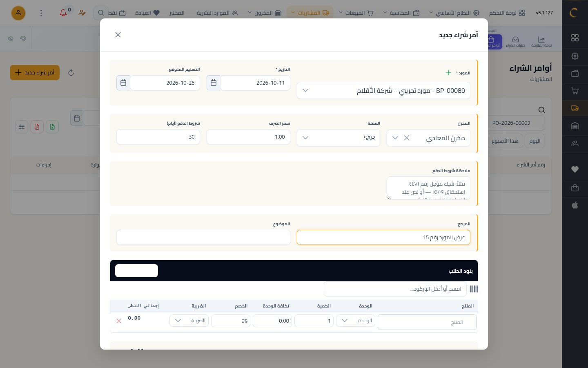This screenshot has height=368, width=588.
Task: Open the three-dot more options menu
Action: (x=41, y=13)
